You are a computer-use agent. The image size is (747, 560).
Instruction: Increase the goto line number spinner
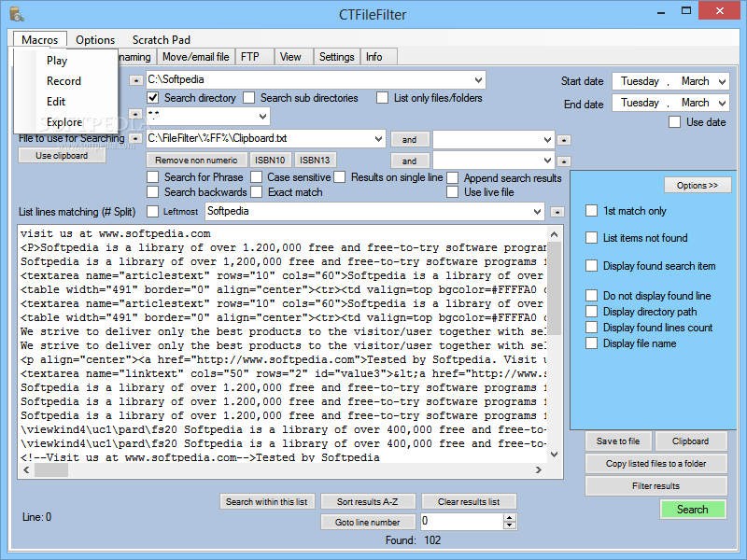pyautogui.click(x=509, y=518)
